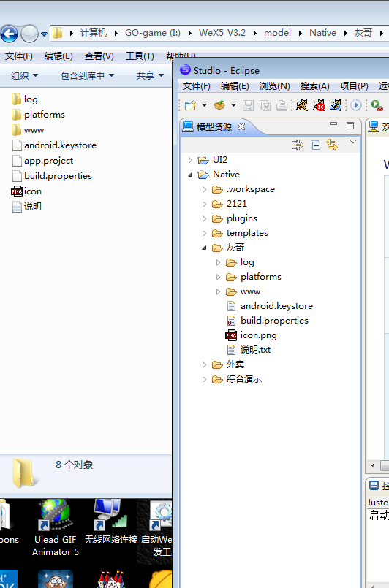Expand the www folder in tree

point(218,291)
